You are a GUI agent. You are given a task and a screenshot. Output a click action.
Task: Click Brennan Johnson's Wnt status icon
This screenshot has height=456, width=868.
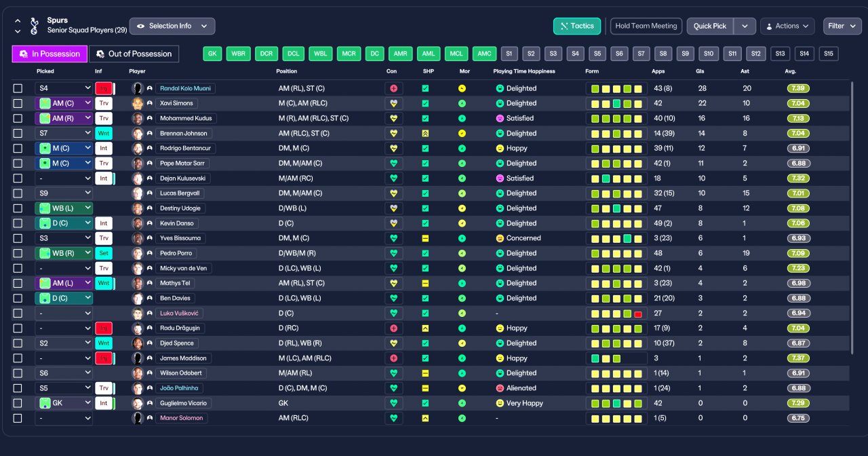(104, 133)
